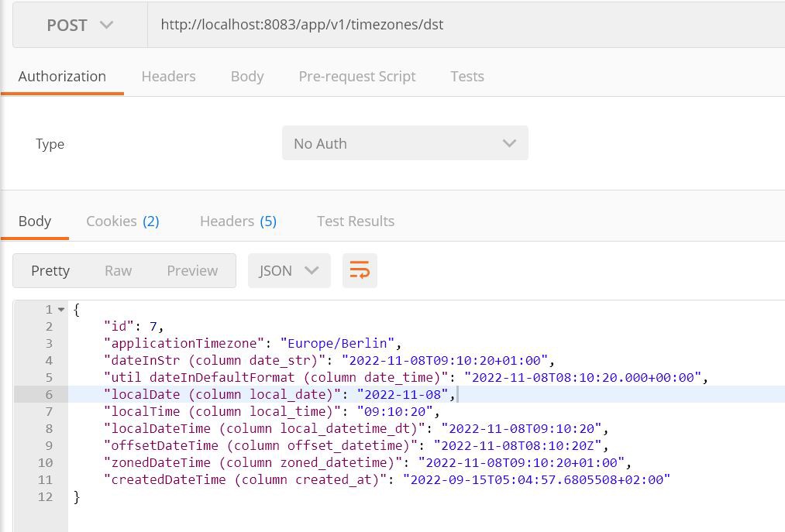Viewport: 785px width, 532px height.
Task: Select the Pretty view button
Action: pos(50,271)
